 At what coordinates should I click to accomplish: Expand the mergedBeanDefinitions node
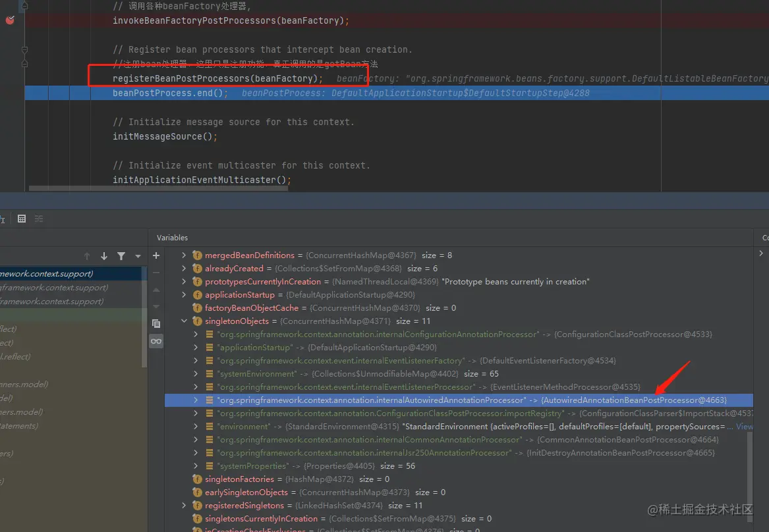183,255
